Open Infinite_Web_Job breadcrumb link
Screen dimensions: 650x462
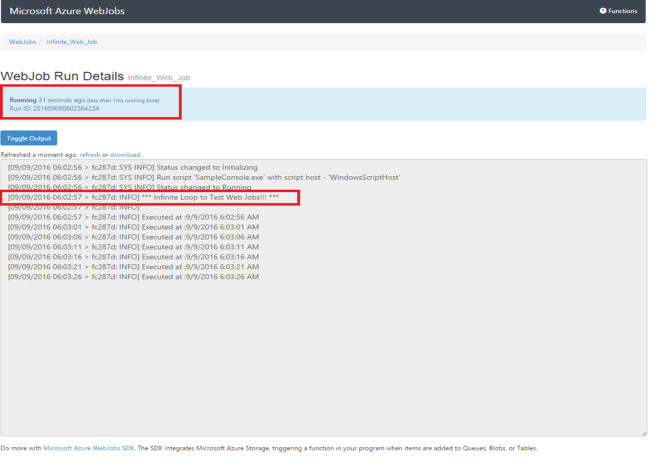coord(72,42)
